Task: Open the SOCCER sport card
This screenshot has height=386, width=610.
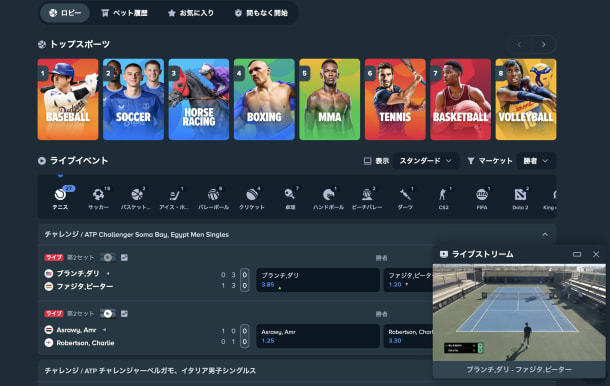Action: coord(133,99)
